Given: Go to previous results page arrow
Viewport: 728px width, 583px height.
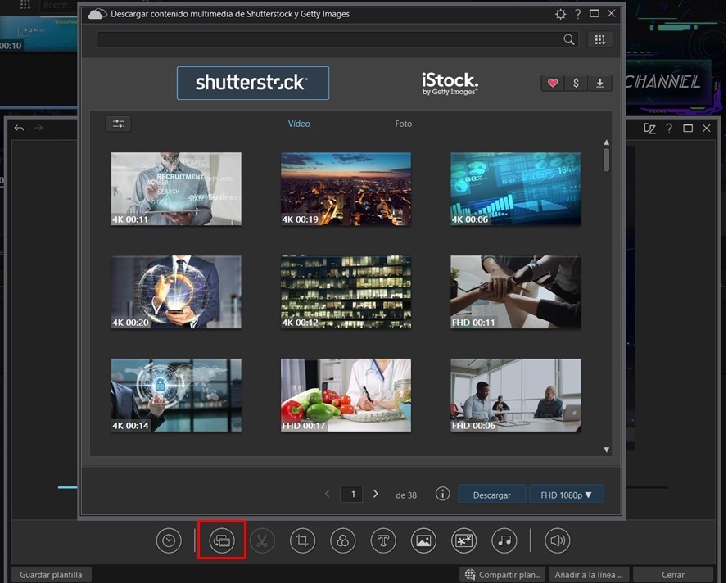Looking at the screenshot, I should point(327,494).
